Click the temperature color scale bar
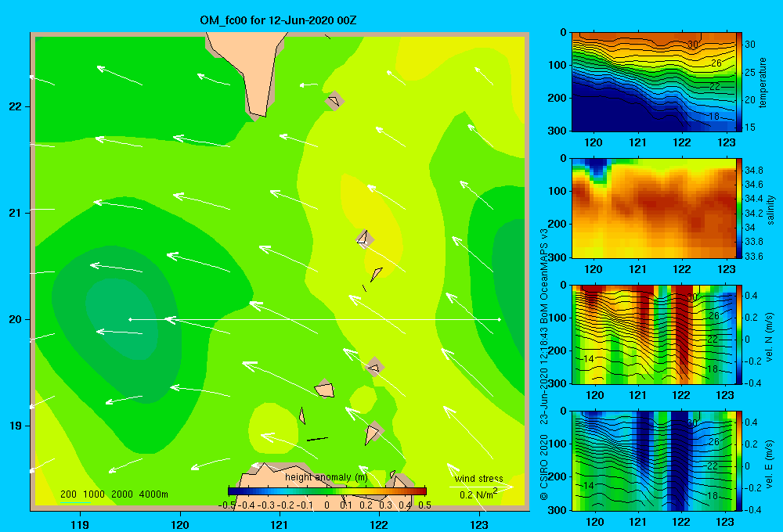Image resolution: width=783 pixels, height=532 pixels. pyautogui.click(x=739, y=82)
